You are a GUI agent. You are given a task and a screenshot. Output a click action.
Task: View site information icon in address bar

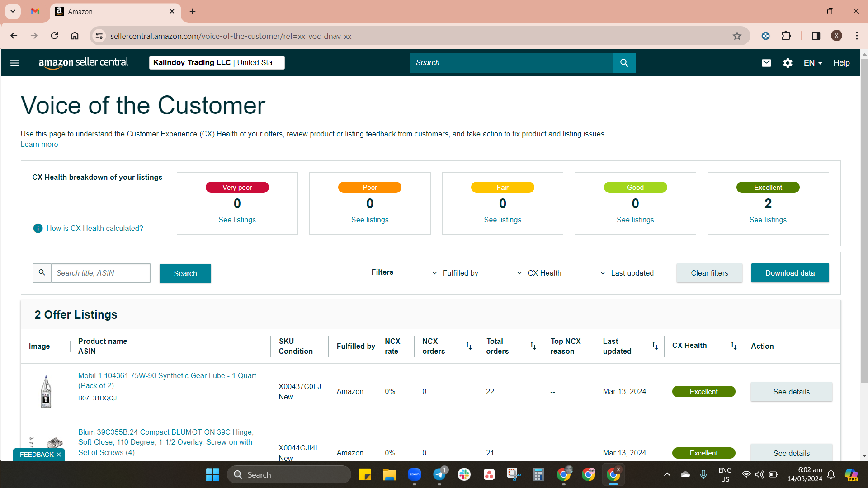pyautogui.click(x=99, y=36)
